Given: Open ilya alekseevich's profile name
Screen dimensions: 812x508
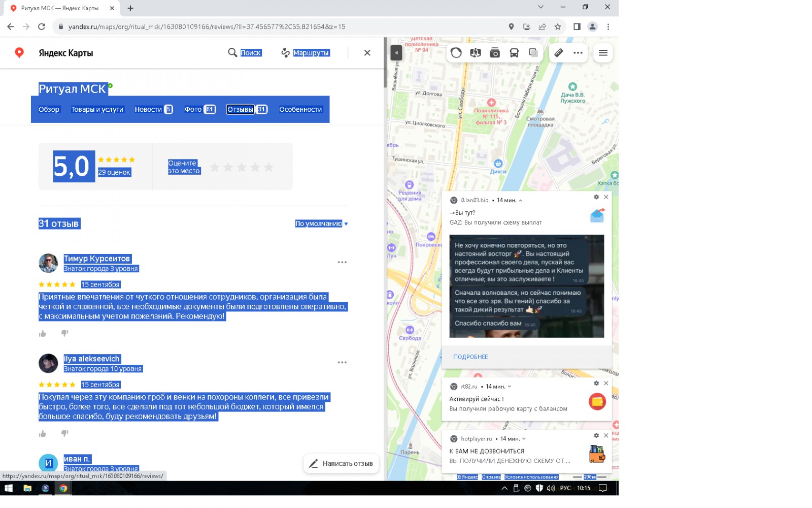Looking at the screenshot, I should [92, 359].
